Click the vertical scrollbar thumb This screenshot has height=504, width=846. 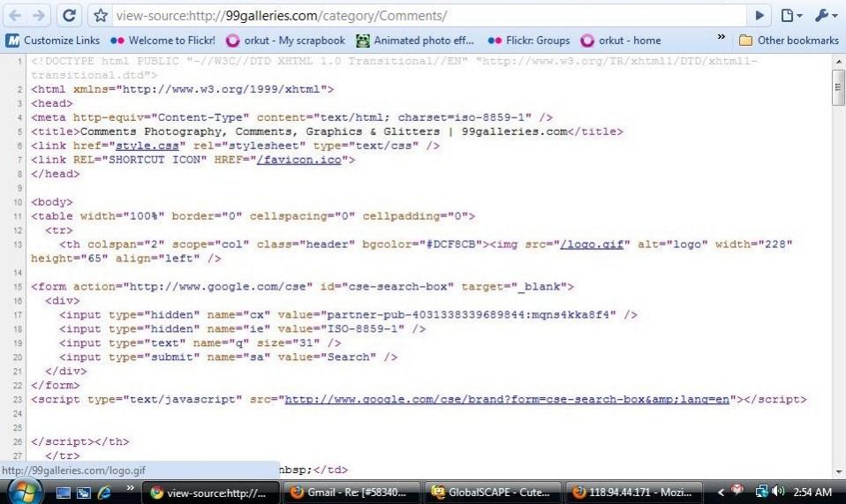(x=838, y=87)
